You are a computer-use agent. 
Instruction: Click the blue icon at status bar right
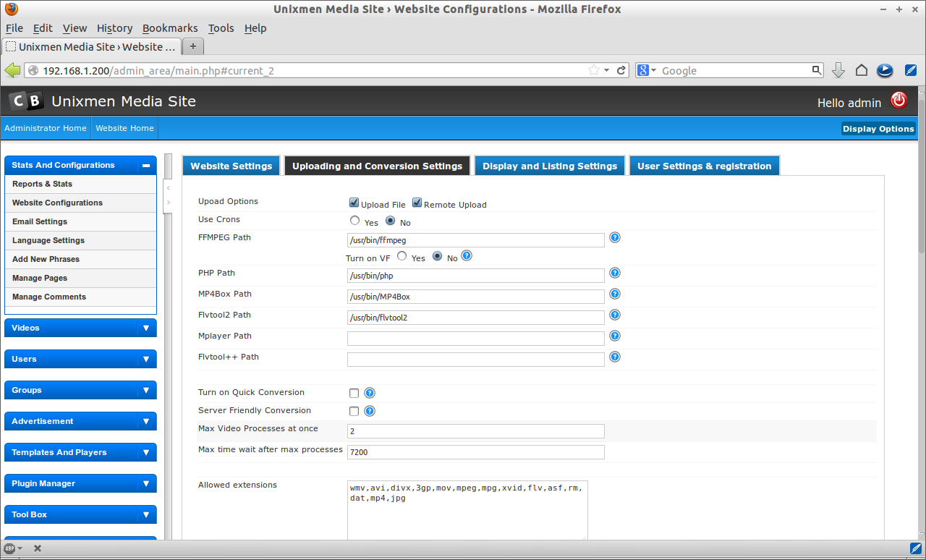[x=915, y=547]
